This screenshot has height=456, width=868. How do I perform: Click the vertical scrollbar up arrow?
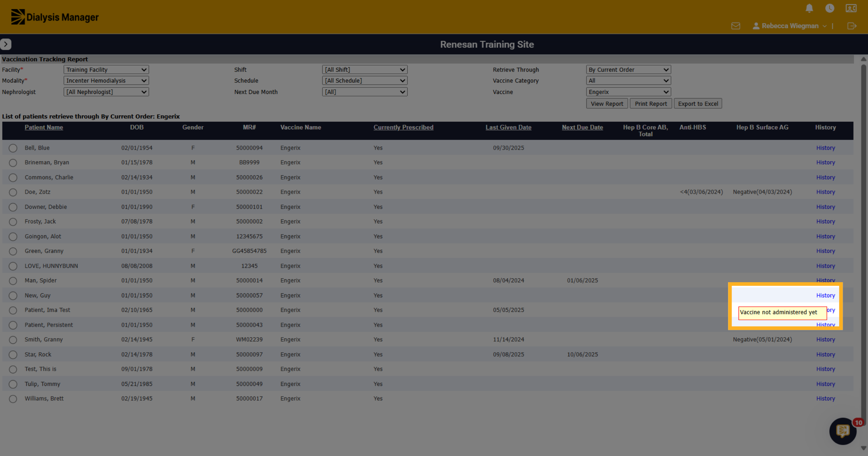point(864,59)
